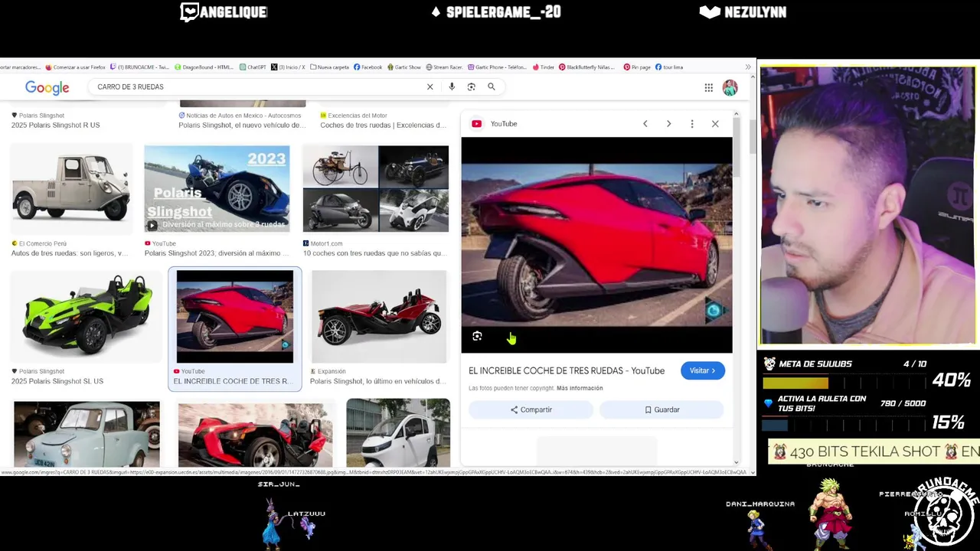Viewport: 980px width, 551px height.
Task: Click the magnifying glass search icon
Action: coord(492,86)
